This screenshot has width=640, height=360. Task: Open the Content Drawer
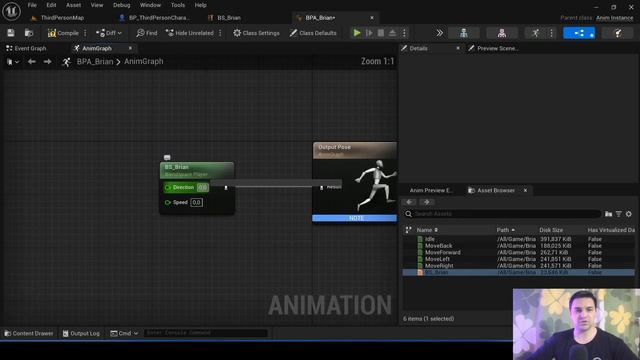pos(29,333)
